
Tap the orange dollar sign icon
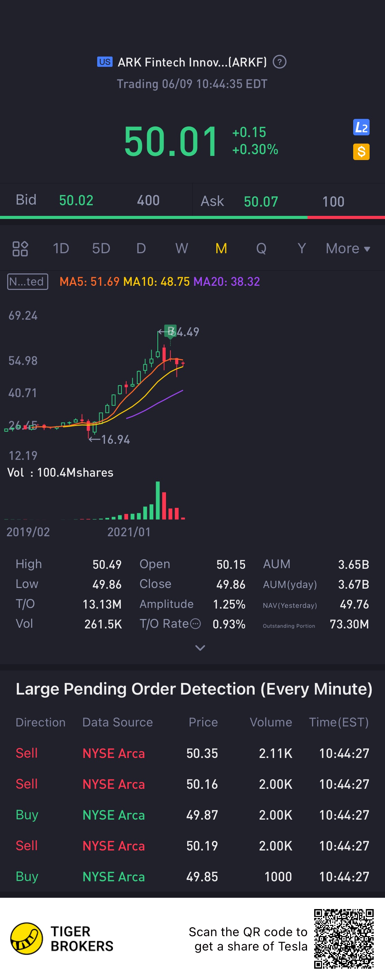coord(361,152)
